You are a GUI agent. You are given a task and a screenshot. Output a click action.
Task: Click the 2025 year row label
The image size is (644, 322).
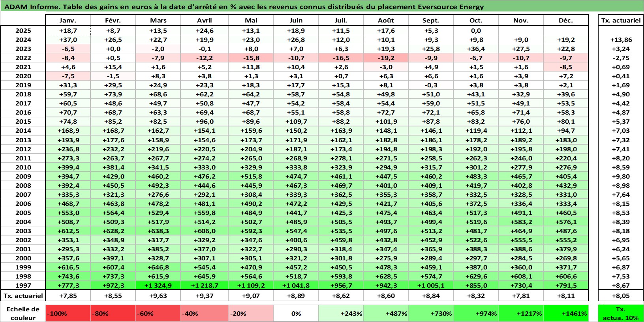tap(23, 30)
